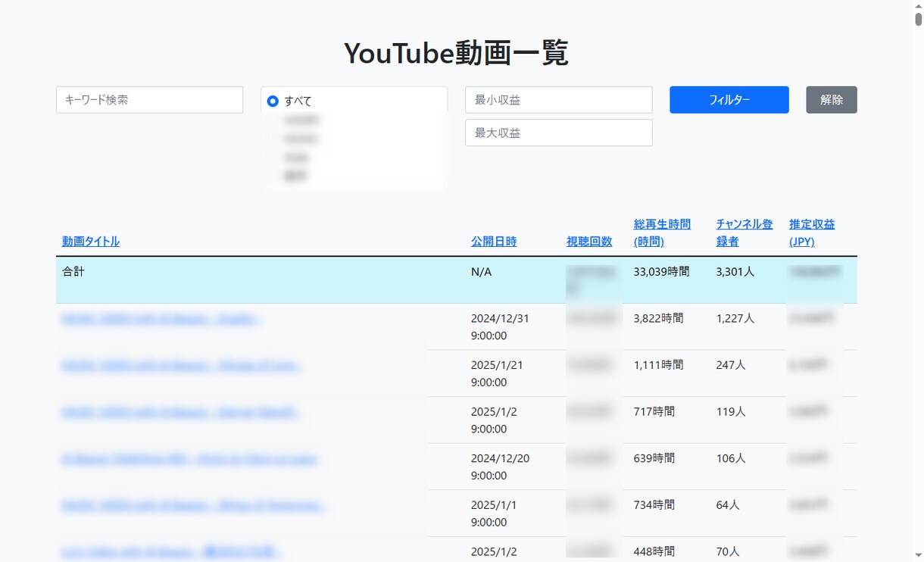Click the 2025/1/1 9:00:00 date cell

[x=494, y=514]
